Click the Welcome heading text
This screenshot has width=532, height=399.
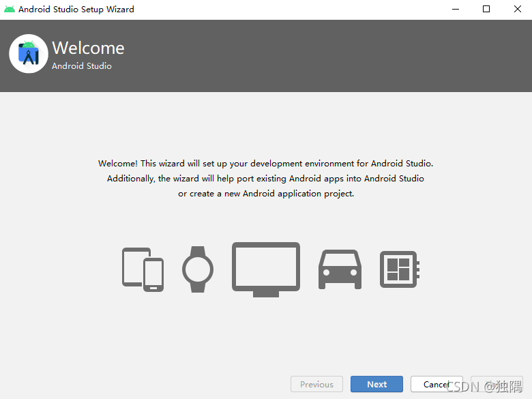coord(88,48)
